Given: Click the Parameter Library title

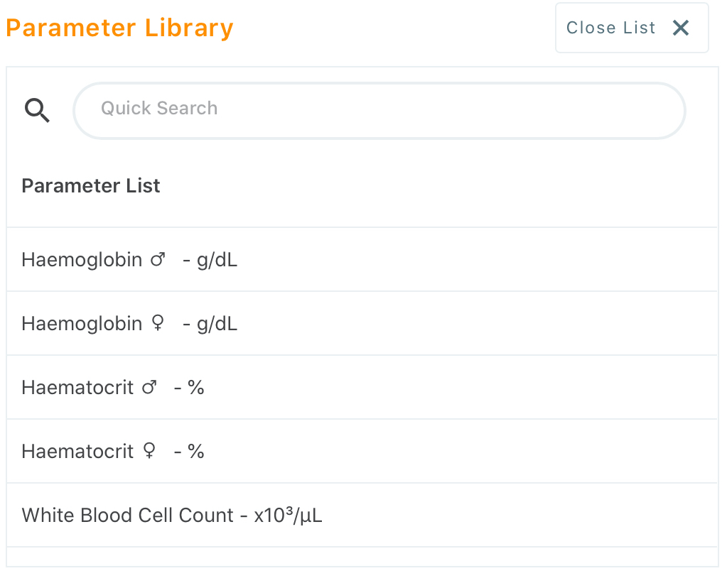Looking at the screenshot, I should pos(119,28).
